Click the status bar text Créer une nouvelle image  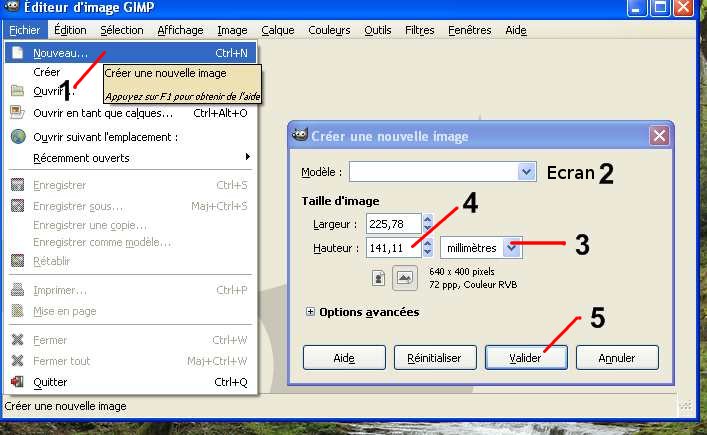click(65, 406)
